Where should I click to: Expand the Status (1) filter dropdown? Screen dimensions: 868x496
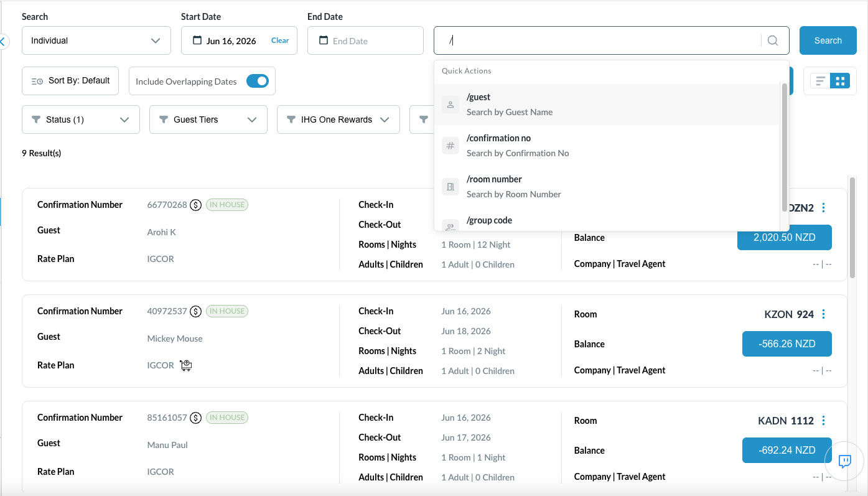[x=81, y=119]
